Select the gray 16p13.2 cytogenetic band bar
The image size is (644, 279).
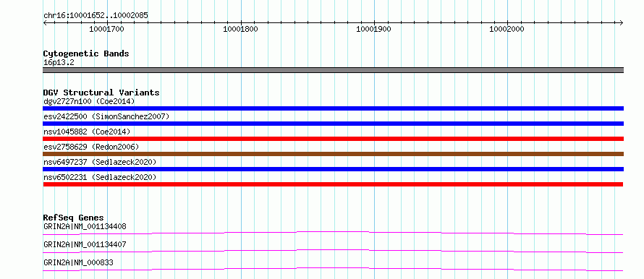coord(333,70)
